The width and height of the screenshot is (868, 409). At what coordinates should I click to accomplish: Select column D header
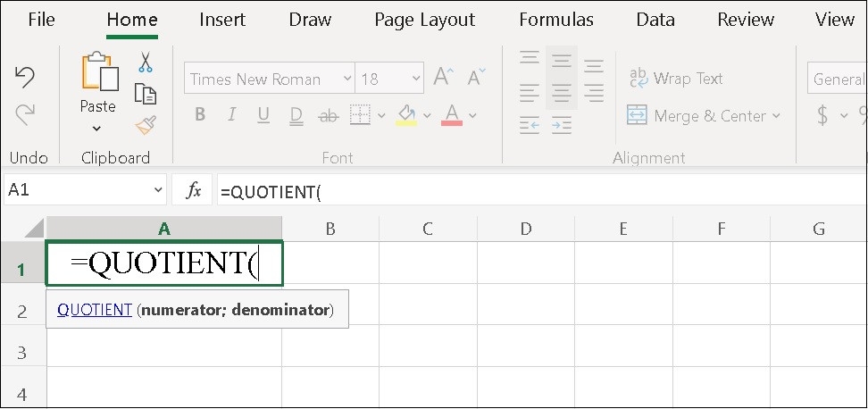coord(526,229)
